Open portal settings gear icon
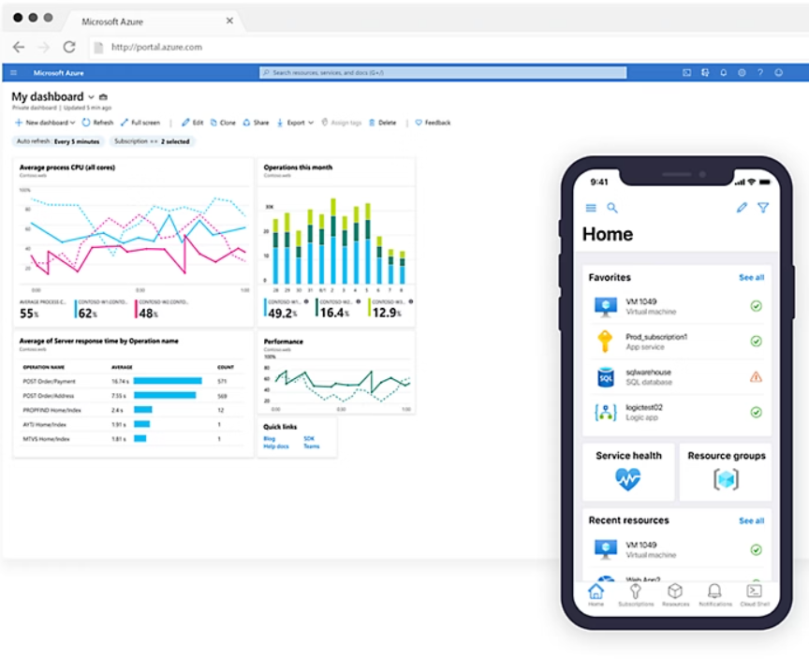 742,73
